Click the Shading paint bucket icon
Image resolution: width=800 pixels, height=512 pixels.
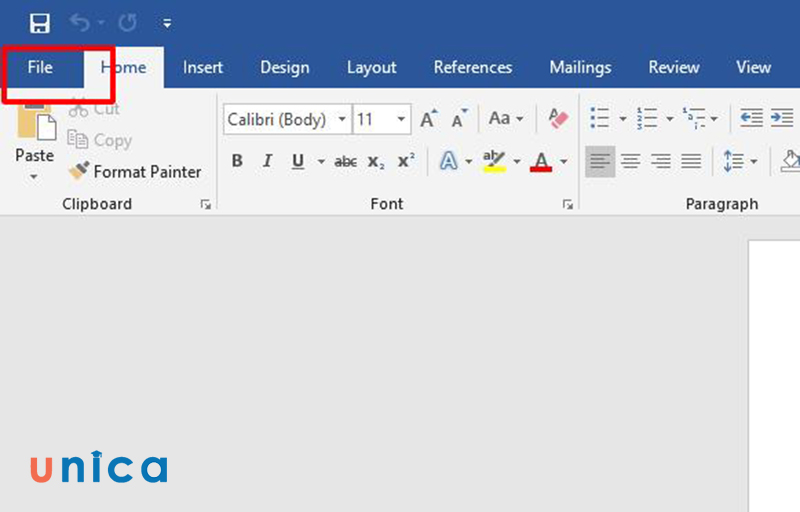point(790,161)
